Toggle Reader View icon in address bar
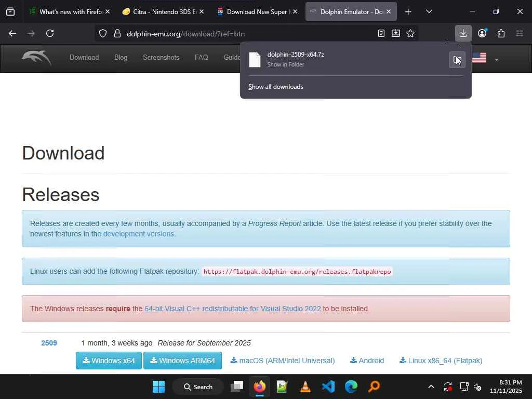This screenshot has height=399, width=532. point(381,33)
